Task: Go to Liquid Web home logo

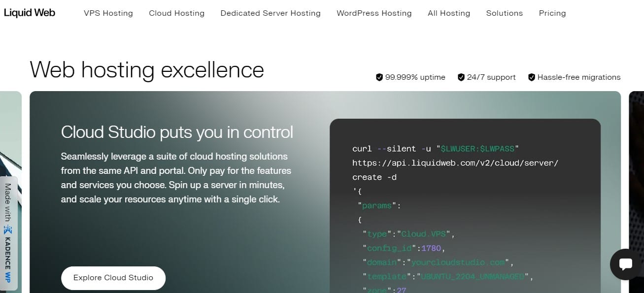Action: 30,13
